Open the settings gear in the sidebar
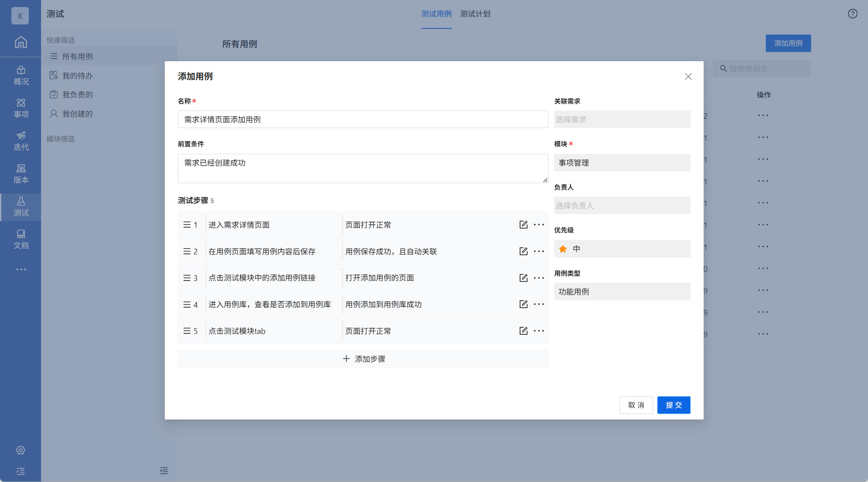 point(21,450)
